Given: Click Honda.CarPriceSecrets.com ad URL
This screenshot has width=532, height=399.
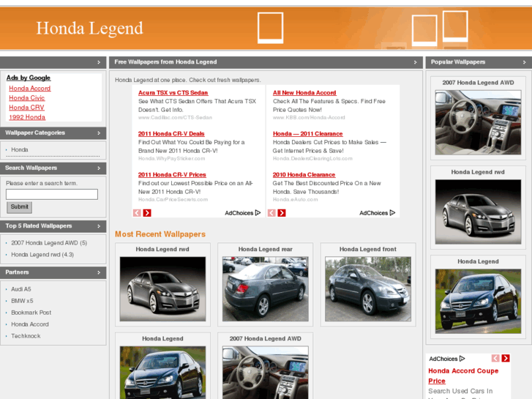Looking at the screenshot, I should coord(173,200).
